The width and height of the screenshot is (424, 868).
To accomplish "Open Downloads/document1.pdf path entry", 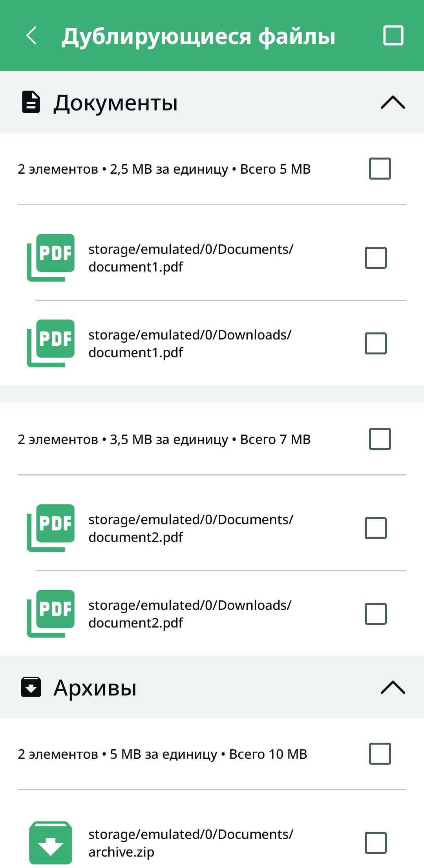I will click(190, 343).
